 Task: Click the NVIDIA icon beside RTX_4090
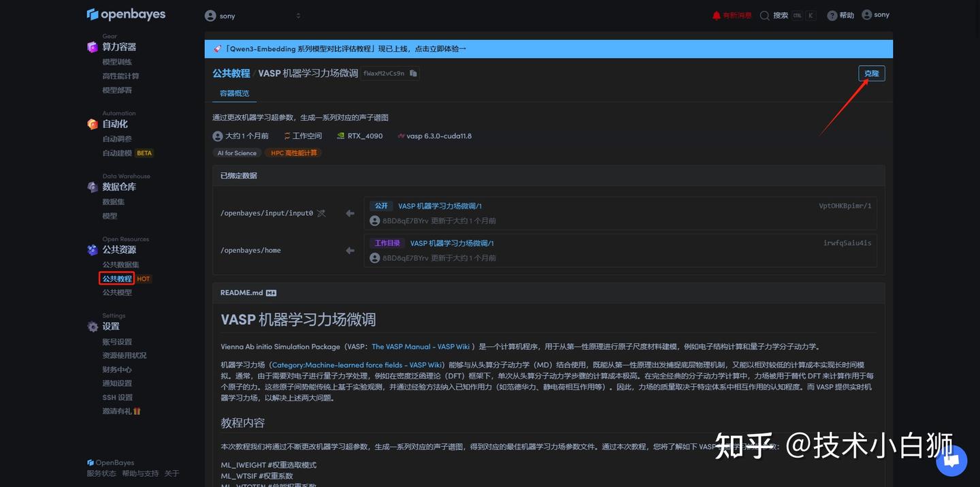[341, 136]
